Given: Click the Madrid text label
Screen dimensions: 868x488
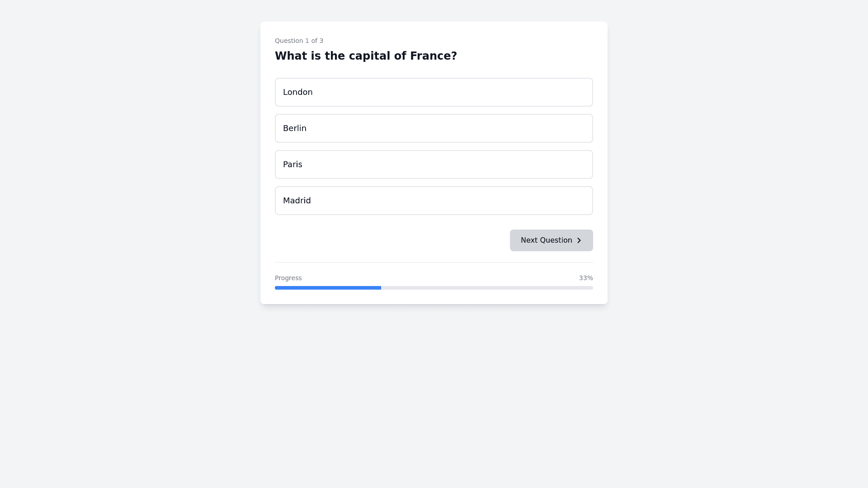Looking at the screenshot, I should pos(297,201).
